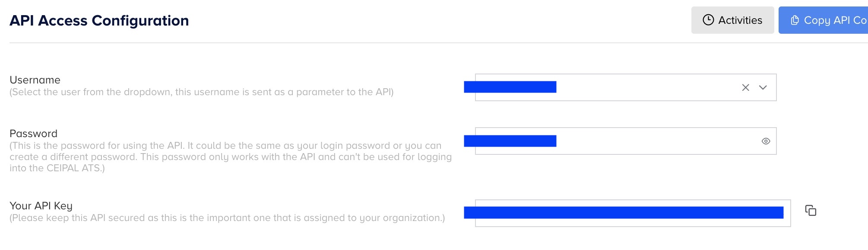Click the clock icon in Activities

tap(708, 20)
